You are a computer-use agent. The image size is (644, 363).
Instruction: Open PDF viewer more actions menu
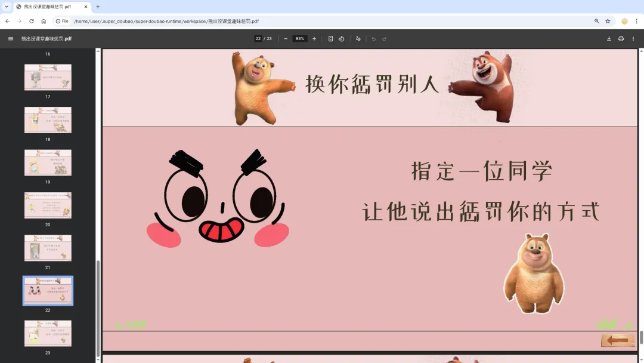pos(633,39)
